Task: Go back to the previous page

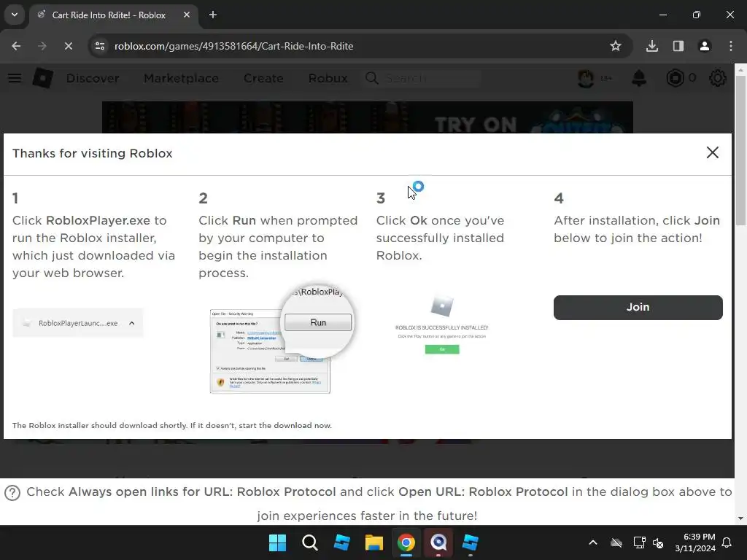Action: coord(16,46)
